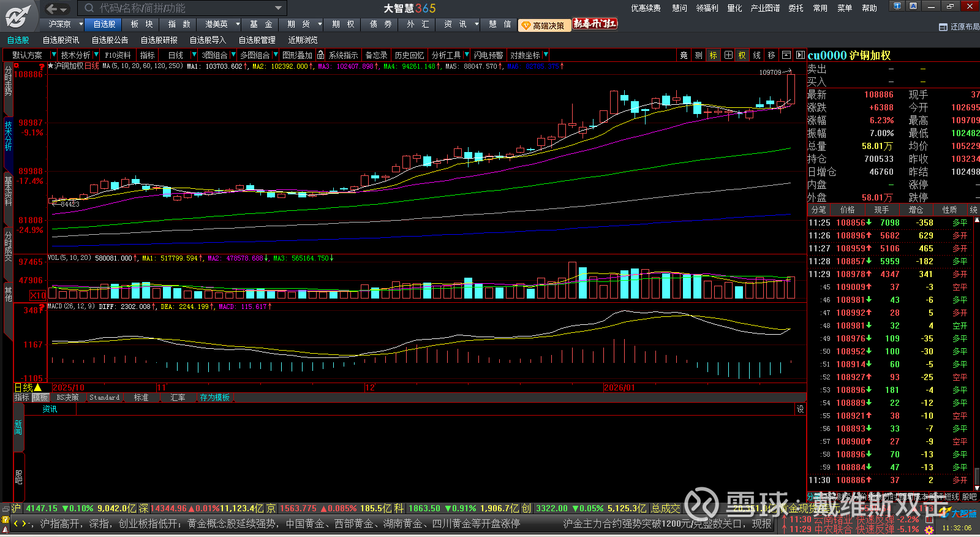
Task: Open the 优惠续费 menu
Action: pyautogui.click(x=646, y=8)
